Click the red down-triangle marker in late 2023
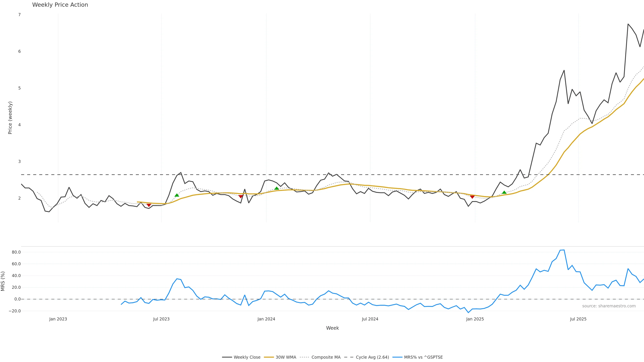The width and height of the screenshot is (644, 362). coord(240,197)
